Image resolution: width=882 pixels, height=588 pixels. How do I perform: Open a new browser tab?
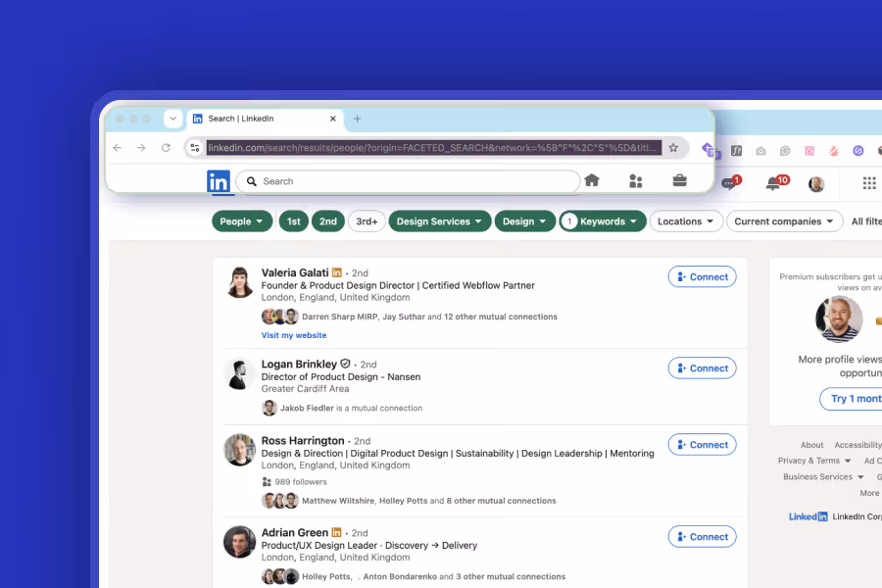click(x=357, y=119)
